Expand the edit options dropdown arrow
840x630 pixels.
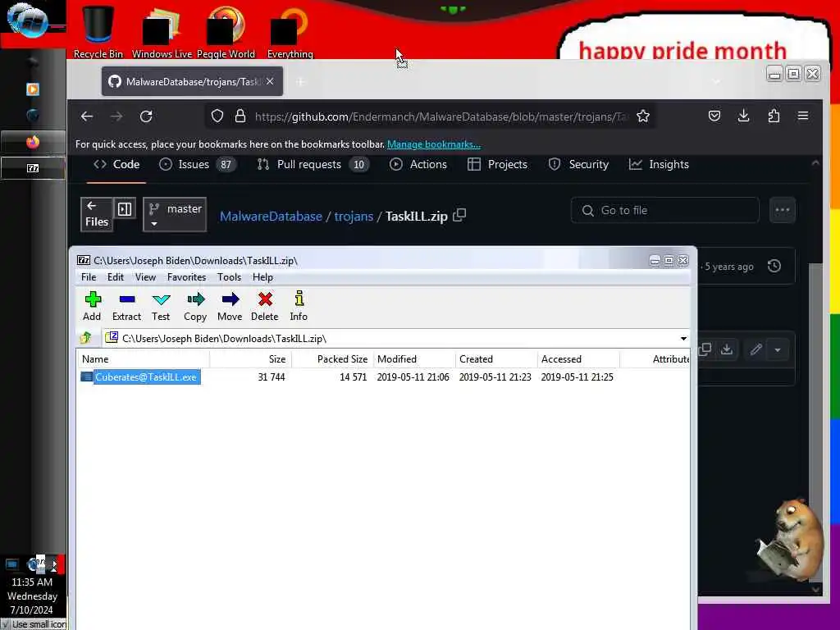coord(778,349)
